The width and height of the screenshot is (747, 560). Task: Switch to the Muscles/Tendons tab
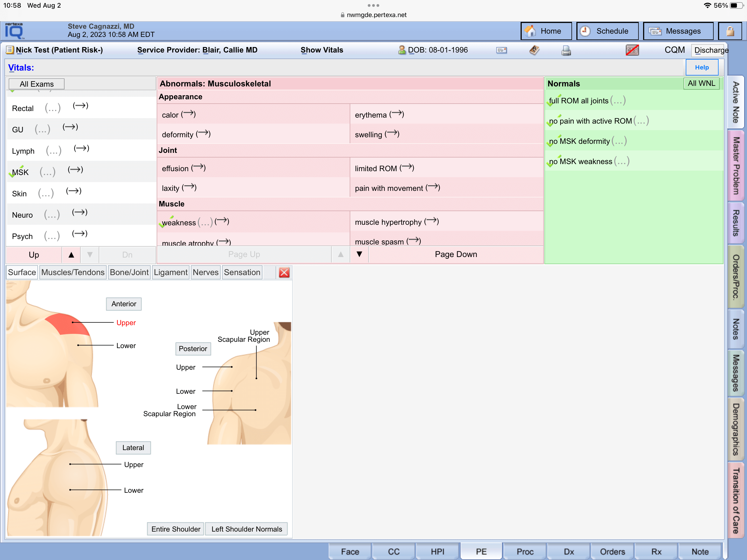point(73,273)
